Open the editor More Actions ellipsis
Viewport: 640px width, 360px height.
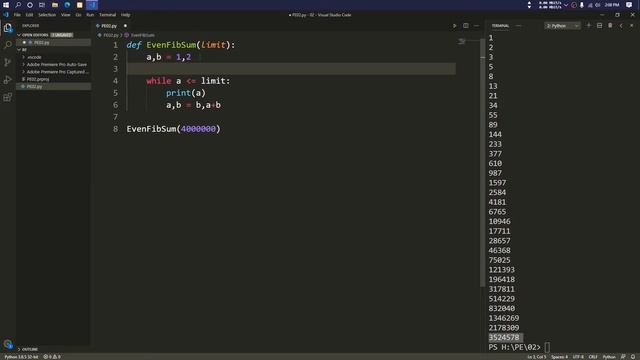coord(476,26)
